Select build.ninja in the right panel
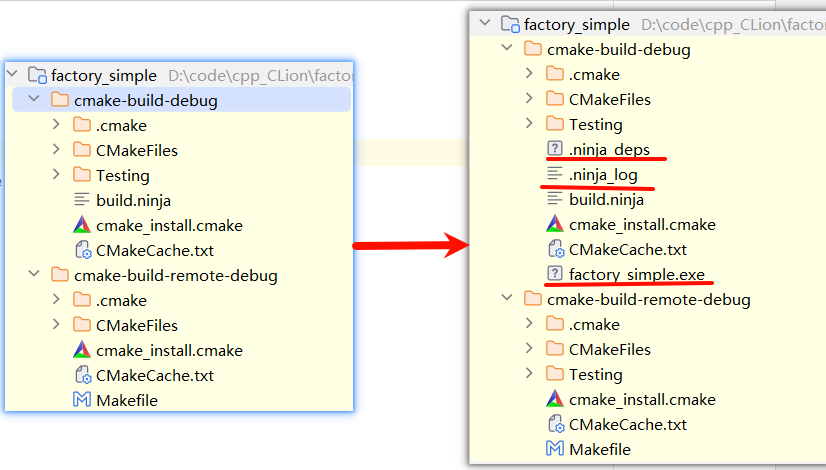Image resolution: width=826 pixels, height=470 pixels. [606, 200]
